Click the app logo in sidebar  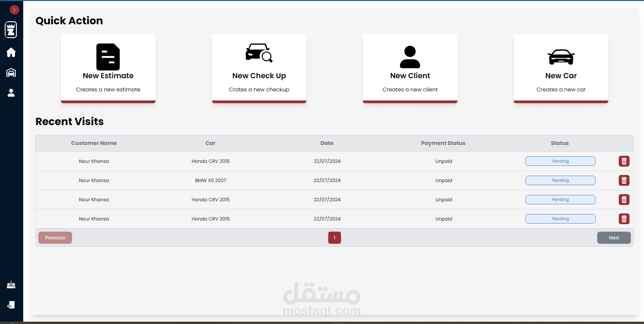coord(11,30)
